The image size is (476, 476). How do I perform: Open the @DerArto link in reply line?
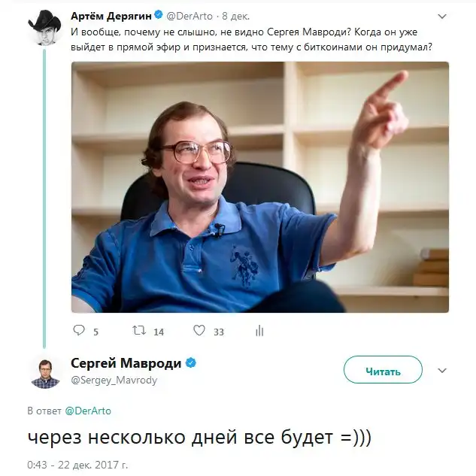pos(88,411)
